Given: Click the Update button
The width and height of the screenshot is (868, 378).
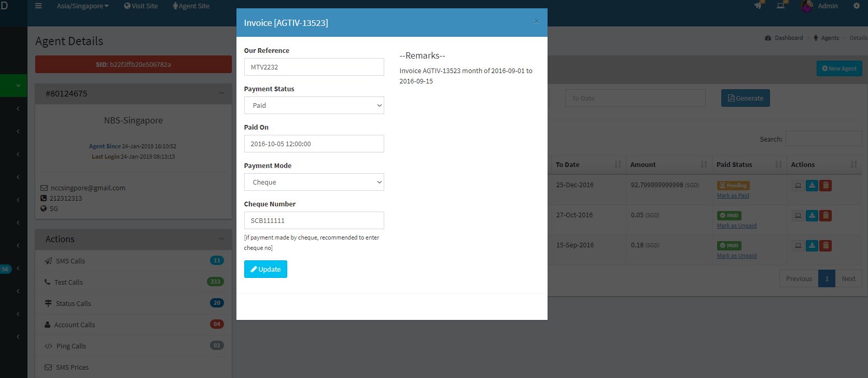Looking at the screenshot, I should click(x=265, y=269).
